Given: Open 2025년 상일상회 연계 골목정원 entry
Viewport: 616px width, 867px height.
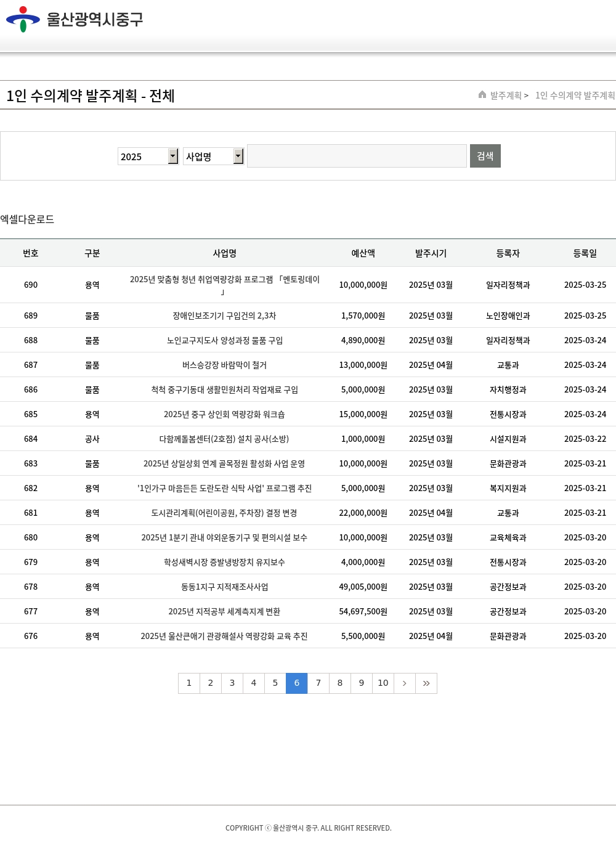Looking at the screenshot, I should [224, 464].
